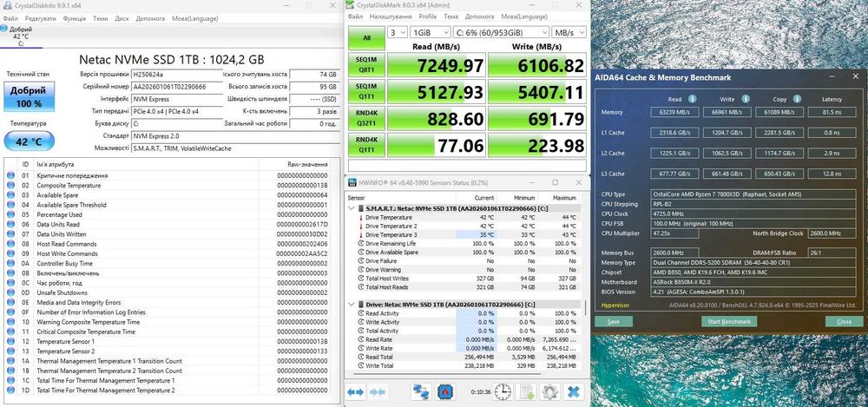
Task: Click blue status orb of Data Units Written row
Action: (x=10, y=234)
